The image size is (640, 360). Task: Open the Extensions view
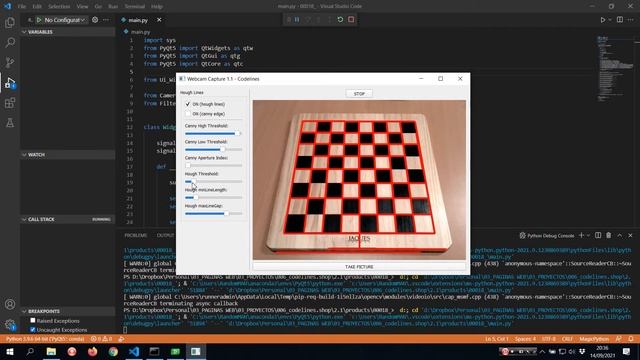10,103
